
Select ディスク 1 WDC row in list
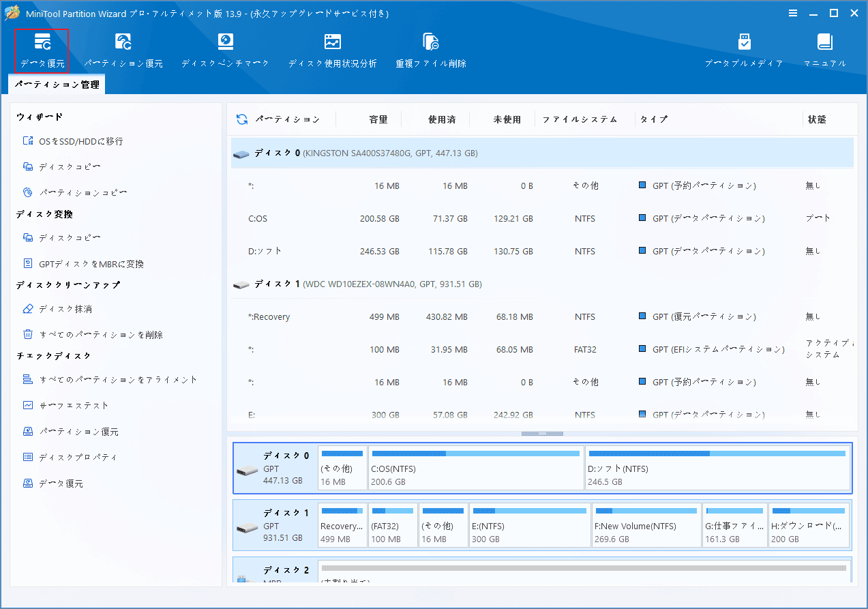coord(542,284)
